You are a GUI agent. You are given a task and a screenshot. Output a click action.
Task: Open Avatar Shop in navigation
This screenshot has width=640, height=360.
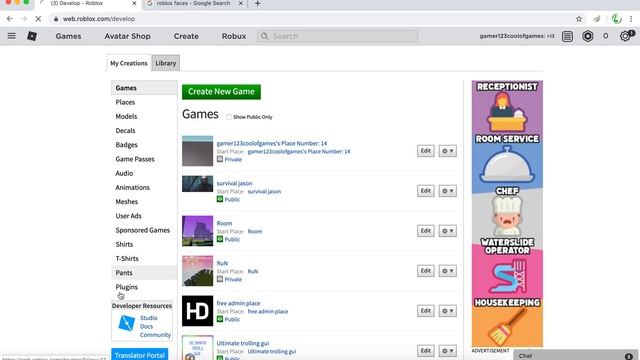point(127,36)
